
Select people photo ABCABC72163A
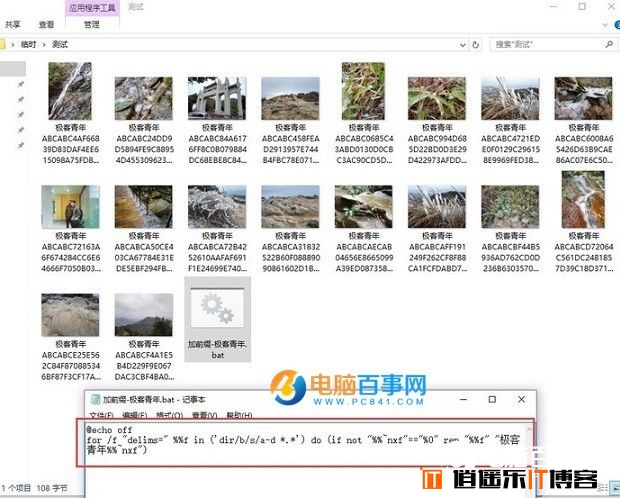coord(70,206)
